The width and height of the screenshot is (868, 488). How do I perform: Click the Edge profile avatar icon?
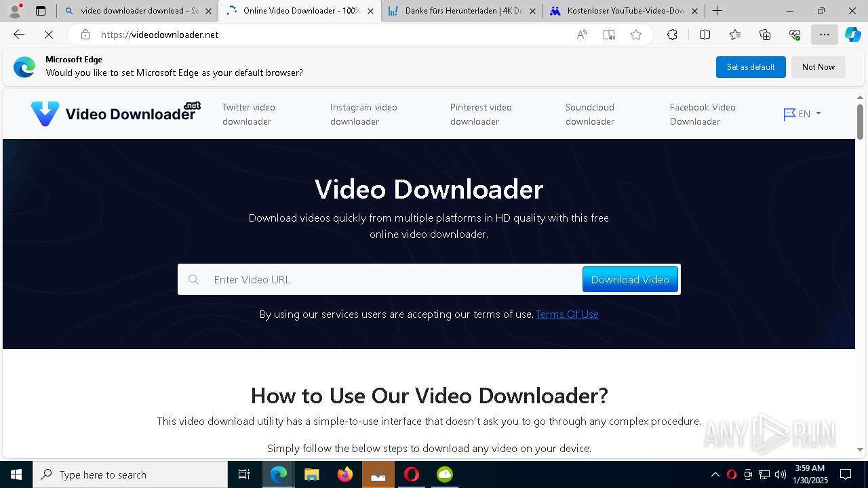(x=15, y=11)
